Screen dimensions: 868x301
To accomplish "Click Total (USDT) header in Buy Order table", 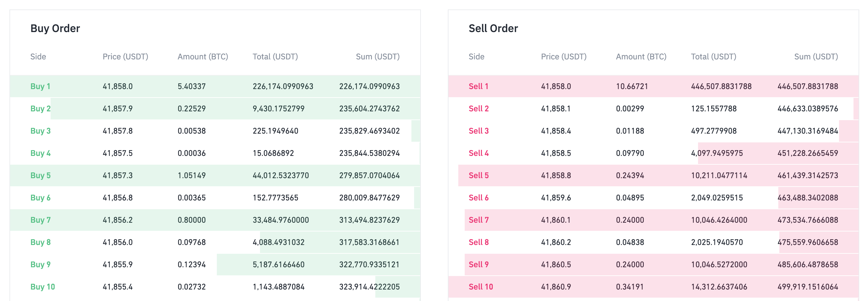I will 275,57.
